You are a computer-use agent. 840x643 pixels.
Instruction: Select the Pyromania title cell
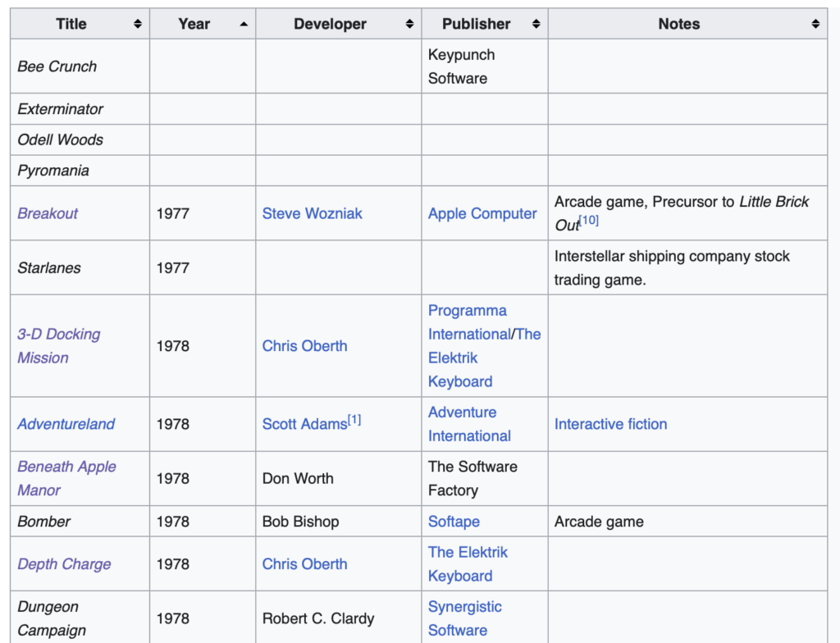click(x=80, y=171)
